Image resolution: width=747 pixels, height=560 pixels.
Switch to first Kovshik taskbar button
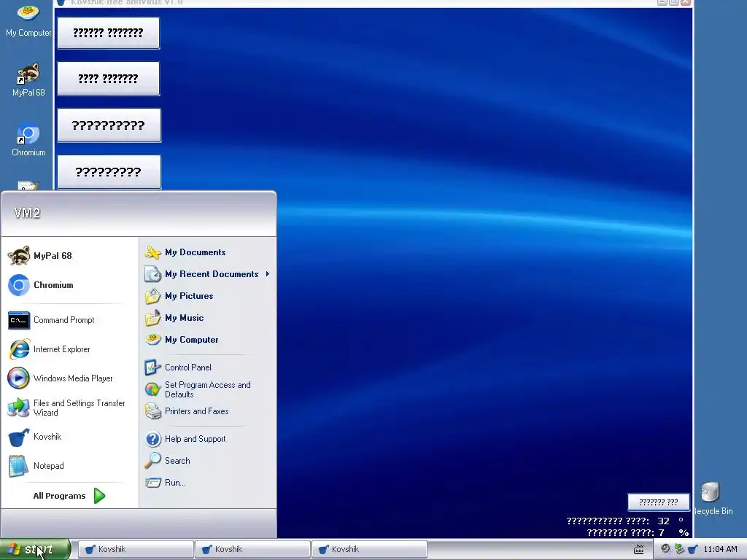[x=136, y=549]
